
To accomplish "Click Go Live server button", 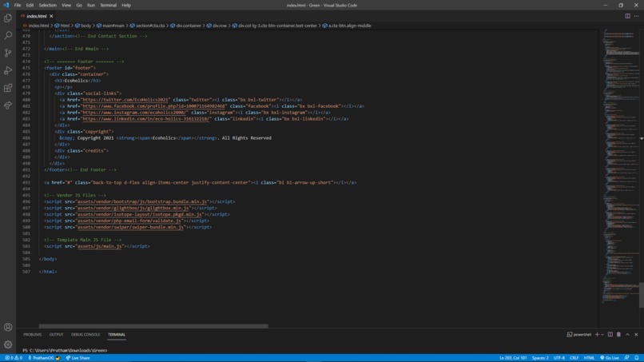I will pos(610,358).
